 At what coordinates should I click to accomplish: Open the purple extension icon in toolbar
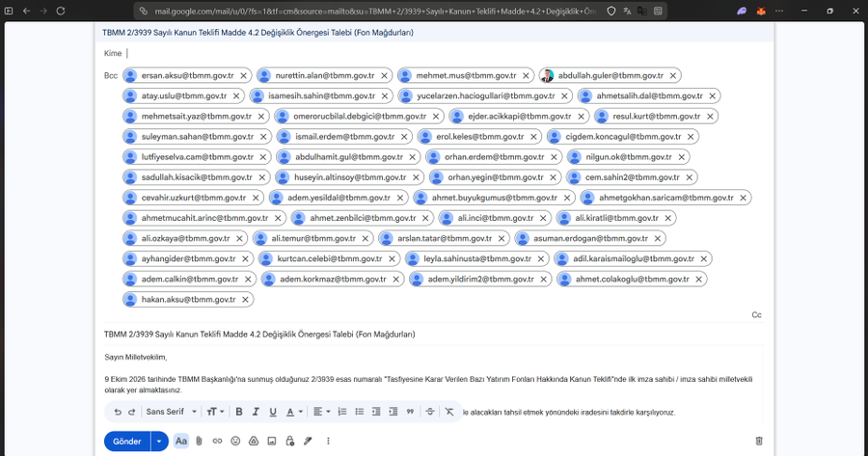pos(742,11)
